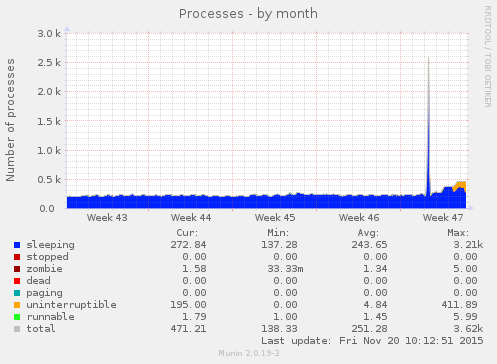Click the 'Avg:' column header
Screen dimensions: 497x364
(368, 233)
